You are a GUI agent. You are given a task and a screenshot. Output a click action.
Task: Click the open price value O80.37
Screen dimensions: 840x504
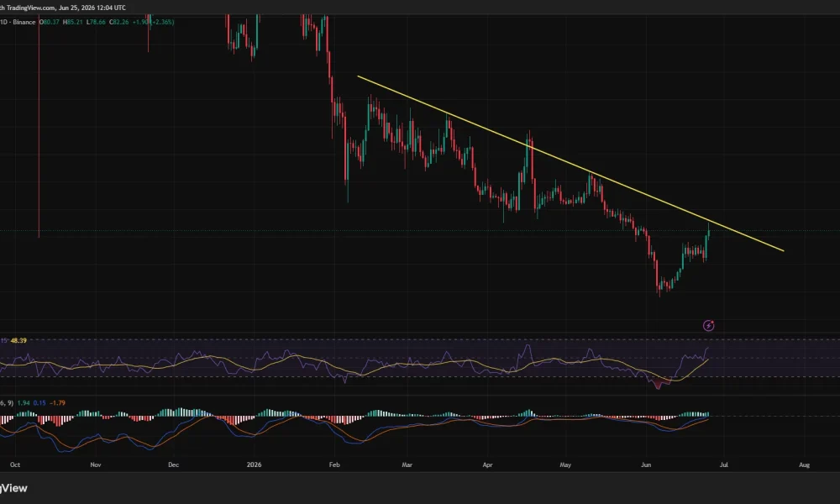[50, 22]
